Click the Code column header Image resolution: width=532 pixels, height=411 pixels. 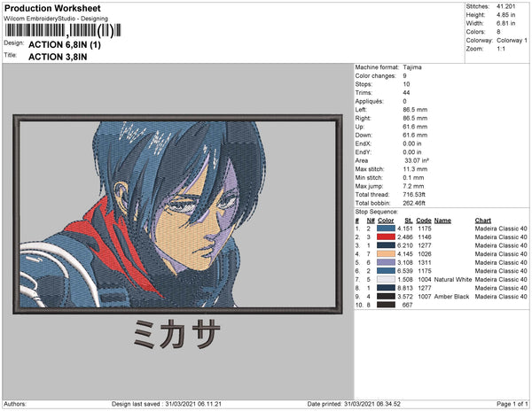pos(424,221)
